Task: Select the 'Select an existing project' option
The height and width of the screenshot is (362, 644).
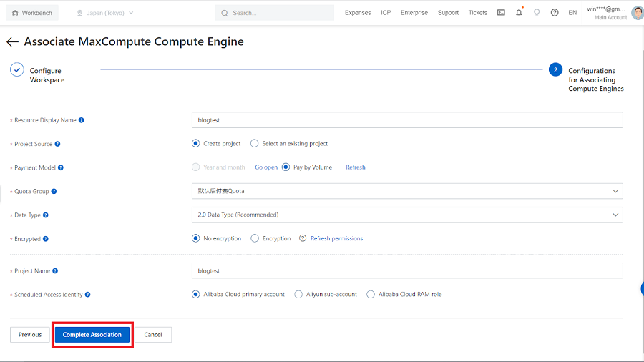Action: pyautogui.click(x=255, y=144)
